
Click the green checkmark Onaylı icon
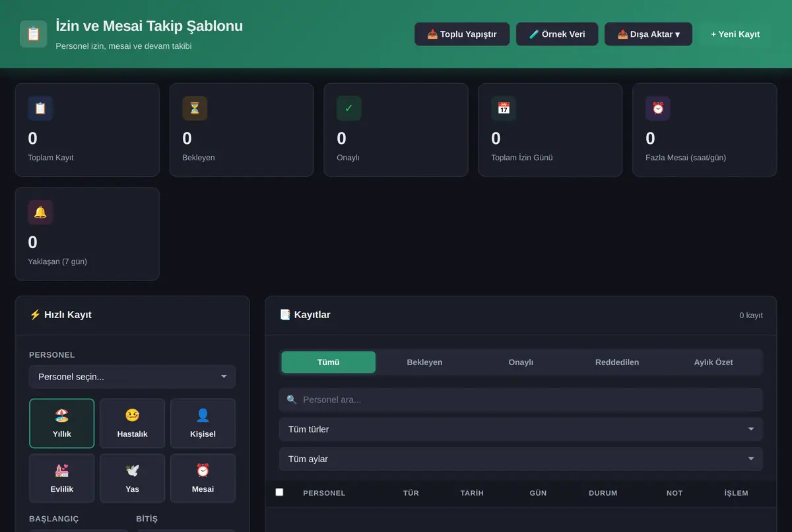click(349, 108)
